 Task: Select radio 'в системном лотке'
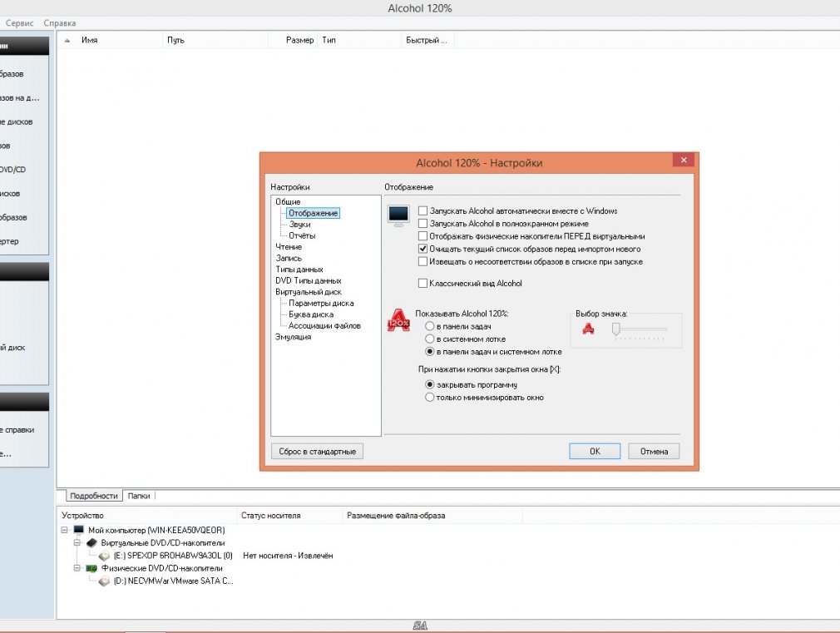(430, 339)
